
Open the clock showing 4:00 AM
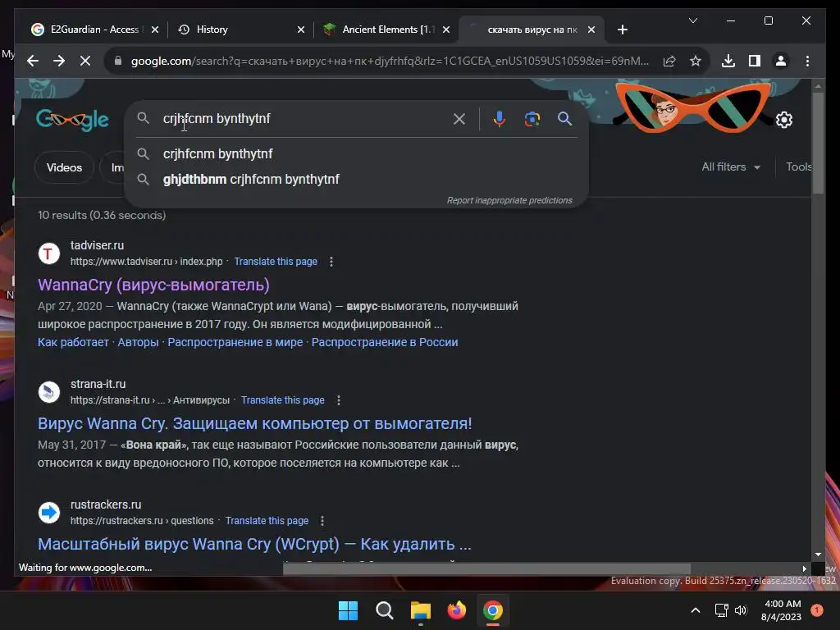point(781,610)
